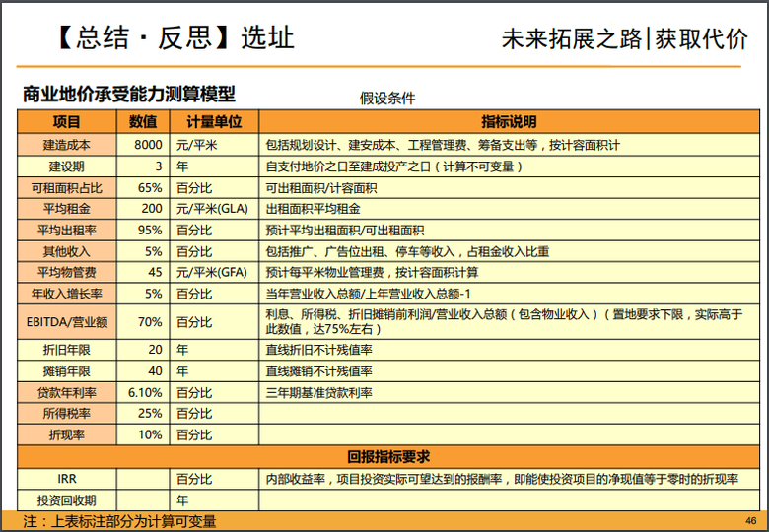Select the 数值 column header
Image resolution: width=769 pixels, height=532 pixels.
143,122
